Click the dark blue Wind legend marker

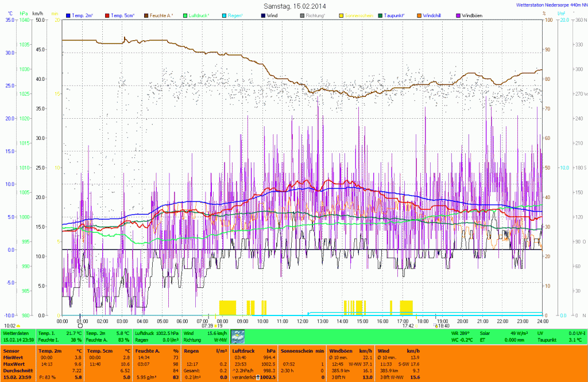tap(263, 15)
